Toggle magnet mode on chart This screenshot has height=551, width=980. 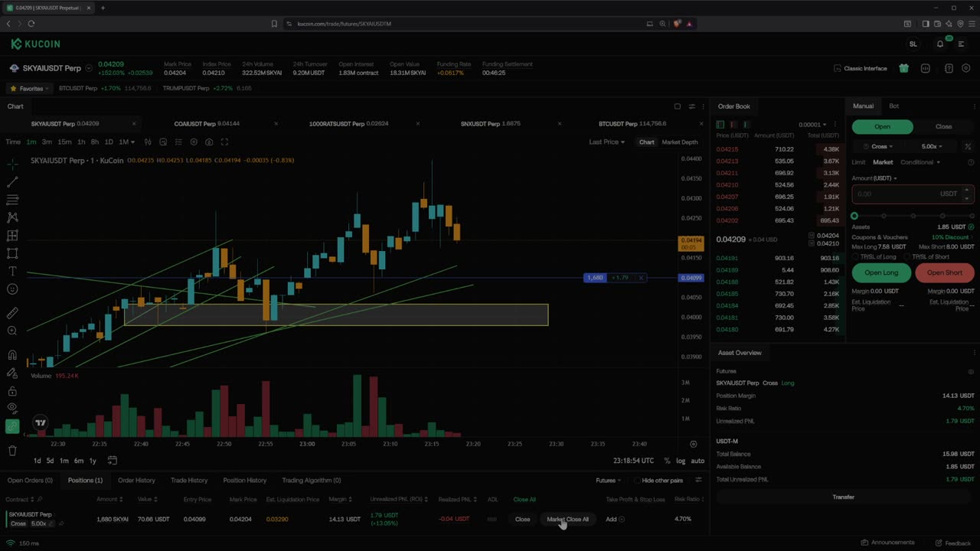(12, 355)
